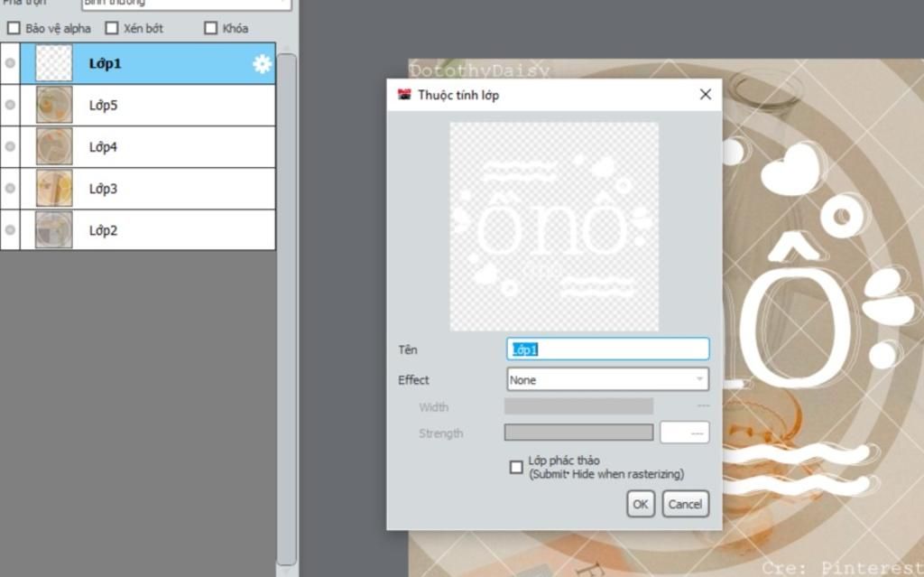
Task: Close the Thuộc tính lớp dialog
Action: (706, 95)
